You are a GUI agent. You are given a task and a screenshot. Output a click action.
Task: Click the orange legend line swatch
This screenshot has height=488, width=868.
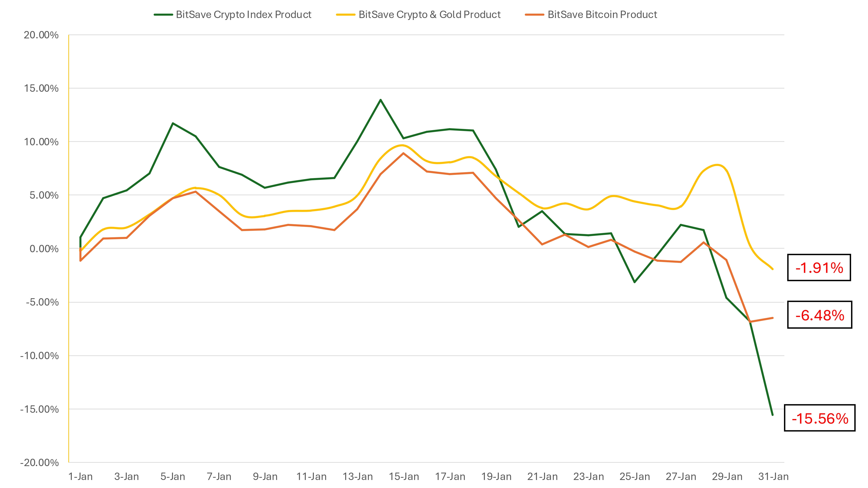pyautogui.click(x=534, y=15)
